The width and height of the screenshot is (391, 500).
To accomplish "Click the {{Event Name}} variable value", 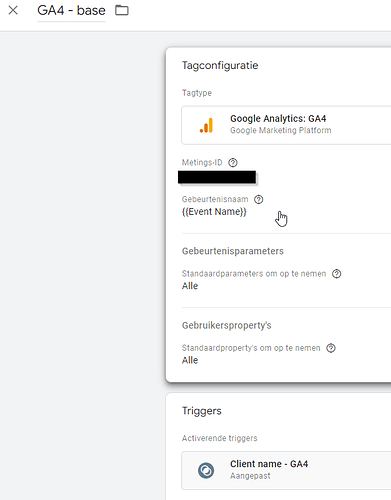I will [x=214, y=212].
